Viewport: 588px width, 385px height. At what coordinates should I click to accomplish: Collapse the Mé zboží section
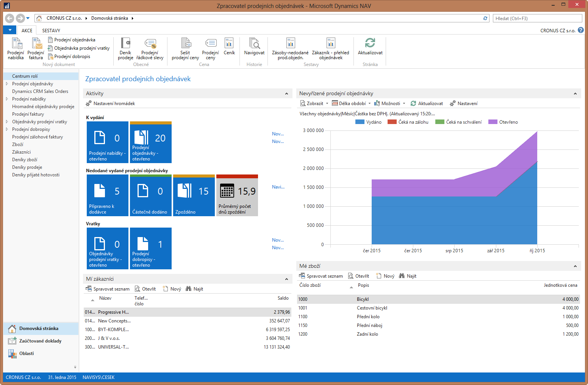pyautogui.click(x=575, y=266)
